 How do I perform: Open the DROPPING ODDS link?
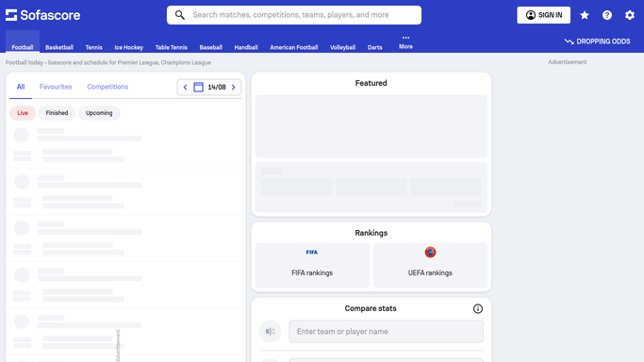coord(597,41)
